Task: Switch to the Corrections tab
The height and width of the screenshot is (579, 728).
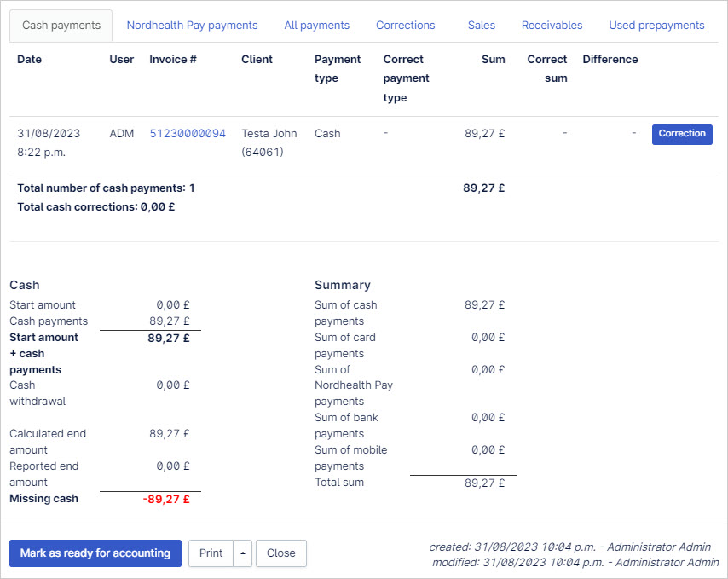Action: tap(405, 26)
